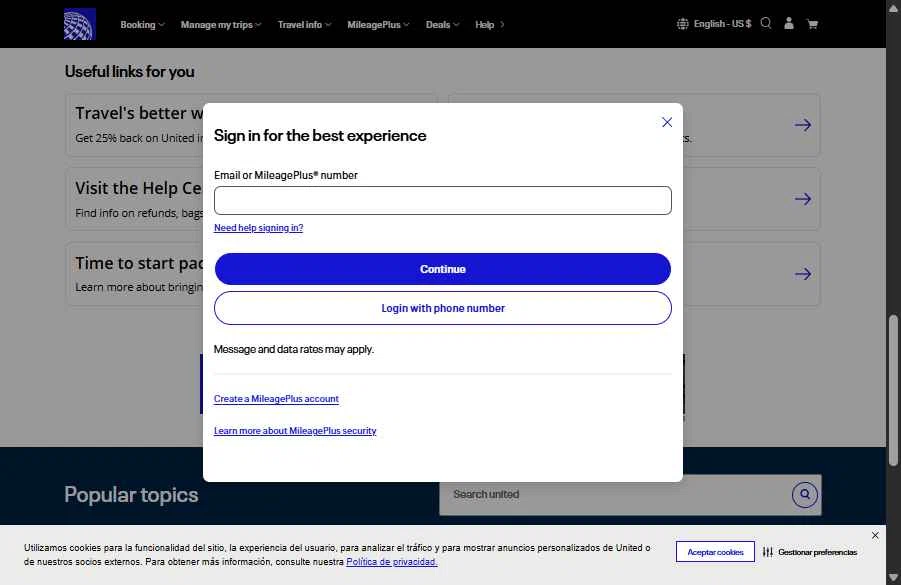Expand the Travel info menu
The image size is (901, 585).
[x=305, y=25]
